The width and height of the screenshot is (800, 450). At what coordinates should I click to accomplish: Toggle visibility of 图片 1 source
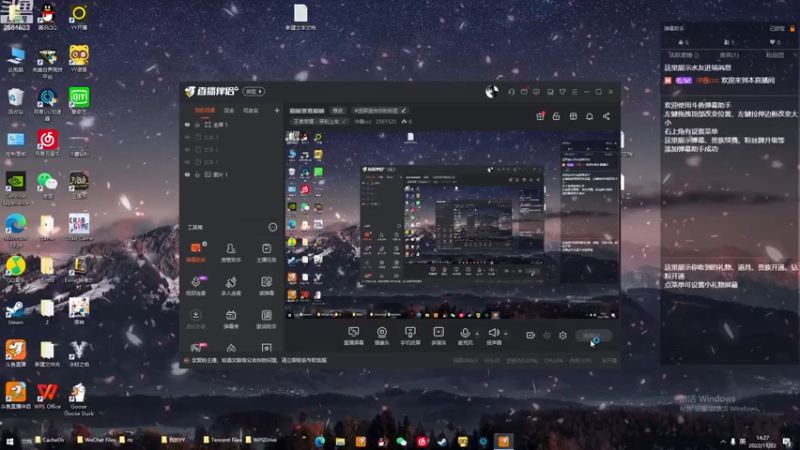pyautogui.click(x=187, y=174)
